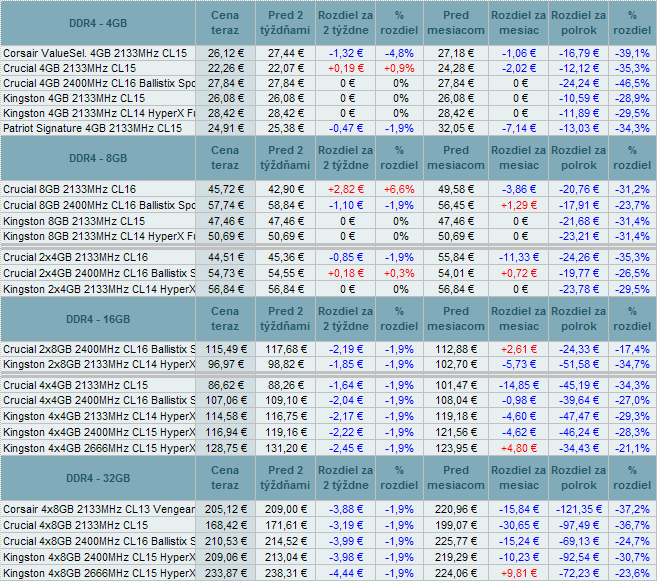Click '128,75 €' current price cell
The height and width of the screenshot is (581, 657).
[x=225, y=448]
